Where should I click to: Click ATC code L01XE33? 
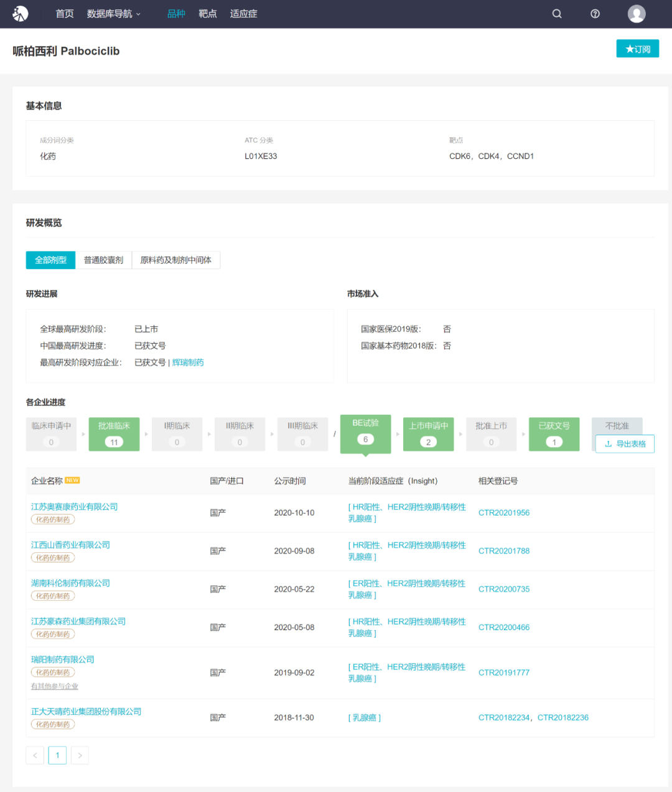pos(261,156)
